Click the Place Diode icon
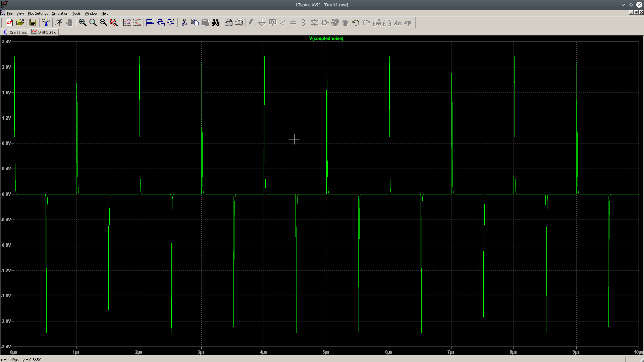Image resolution: width=644 pixels, height=362 pixels. point(314,22)
